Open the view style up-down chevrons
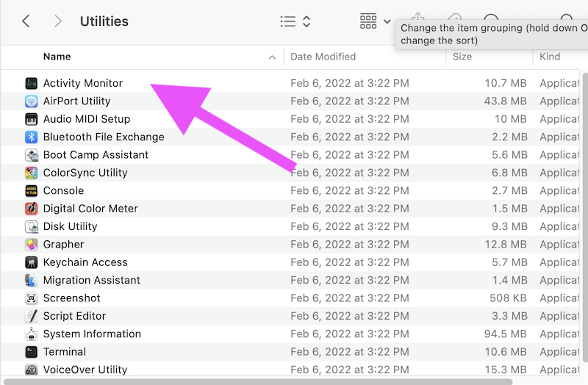The height and width of the screenshot is (385, 588). coord(306,21)
